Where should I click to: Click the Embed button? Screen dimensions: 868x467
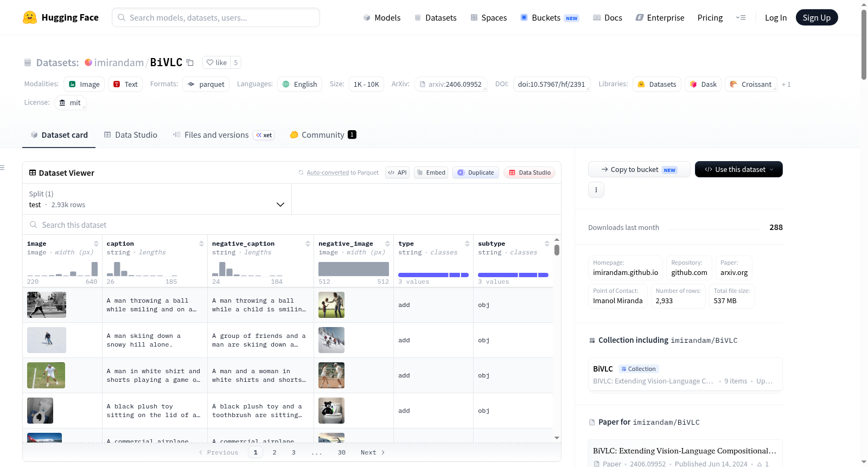tap(431, 172)
